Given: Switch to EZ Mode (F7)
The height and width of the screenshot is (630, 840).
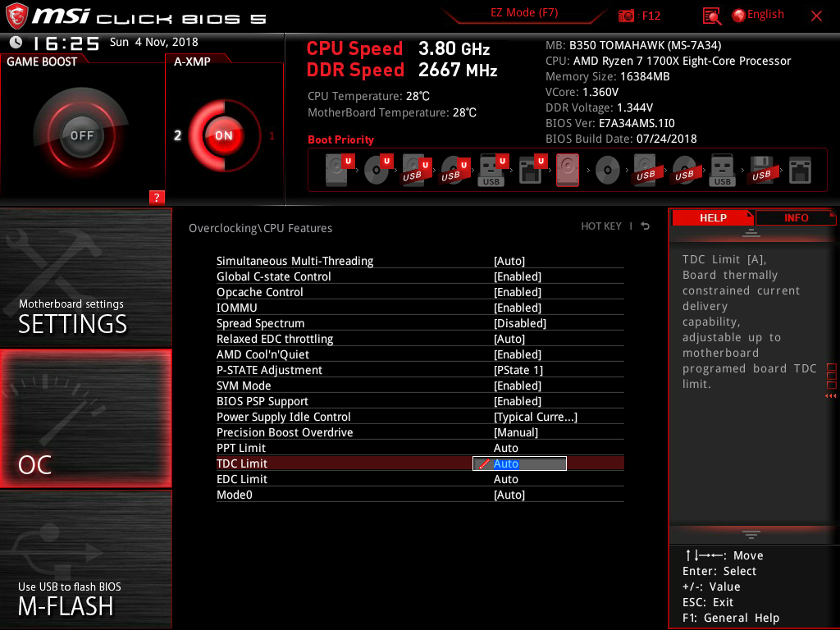Looking at the screenshot, I should (x=524, y=13).
